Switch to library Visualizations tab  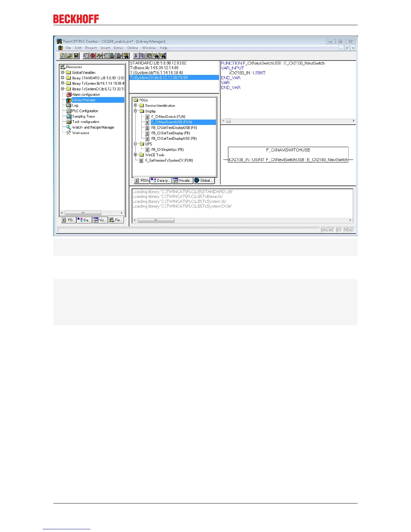click(182, 181)
